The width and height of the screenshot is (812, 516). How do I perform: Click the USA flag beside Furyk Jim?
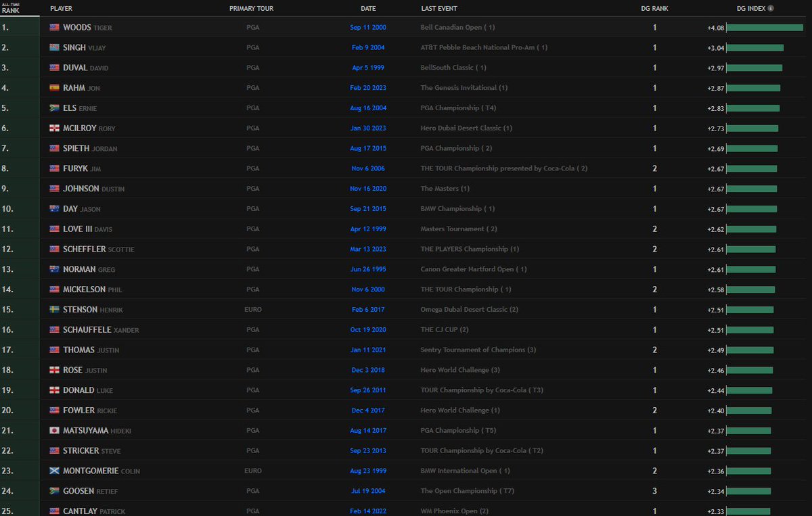point(54,168)
